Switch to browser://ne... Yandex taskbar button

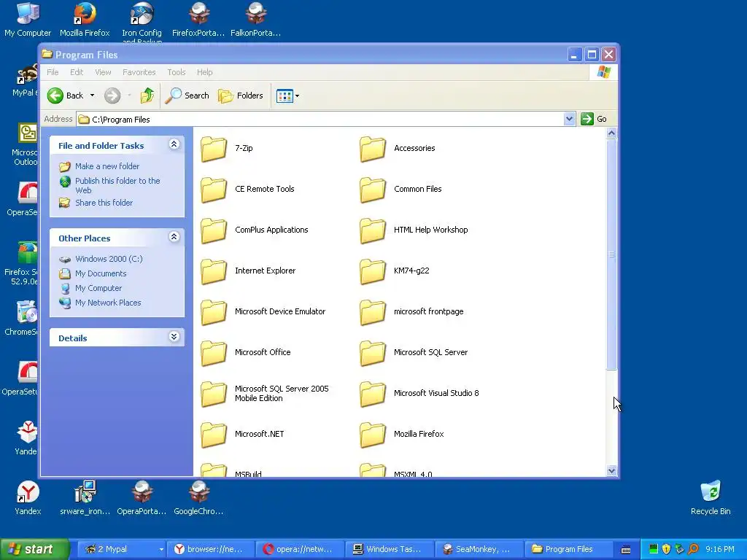[x=211, y=550]
